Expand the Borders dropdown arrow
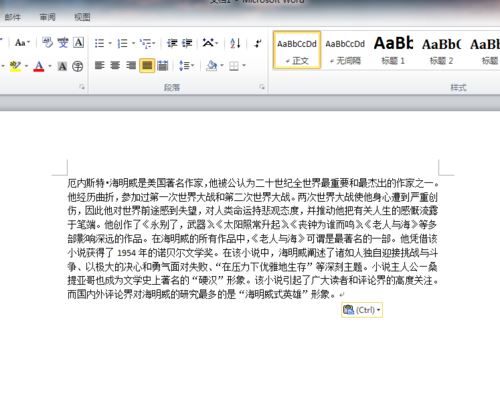This screenshot has width=500, height=398. (x=244, y=66)
